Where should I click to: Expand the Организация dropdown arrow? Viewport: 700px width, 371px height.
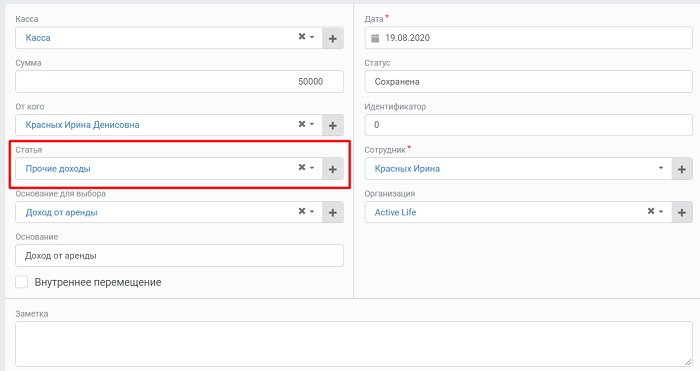pyautogui.click(x=661, y=211)
